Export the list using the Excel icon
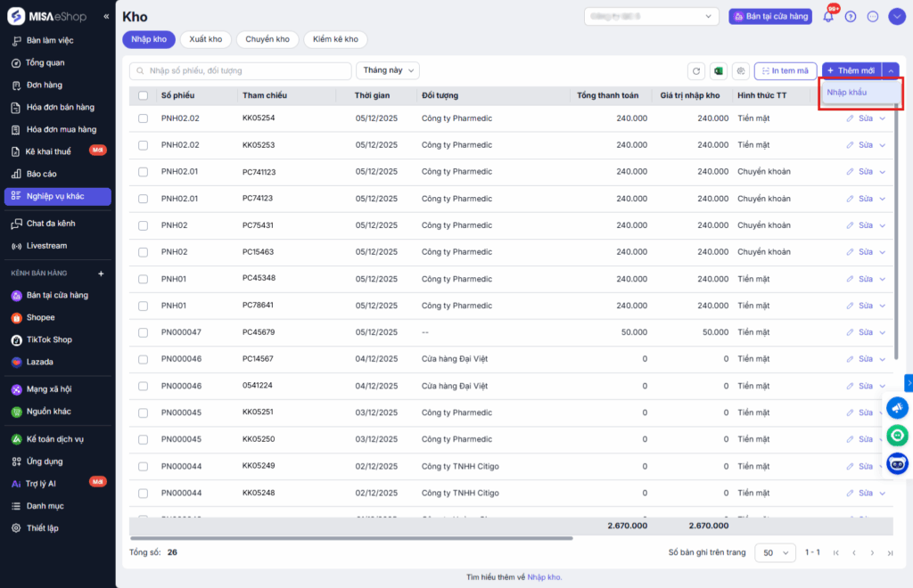913x588 pixels. coord(718,71)
